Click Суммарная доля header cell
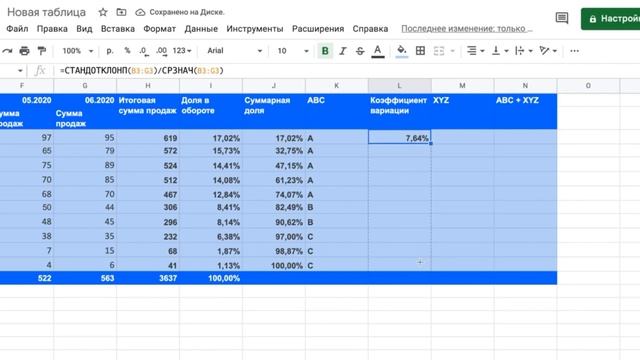The image size is (640, 360). click(x=273, y=111)
